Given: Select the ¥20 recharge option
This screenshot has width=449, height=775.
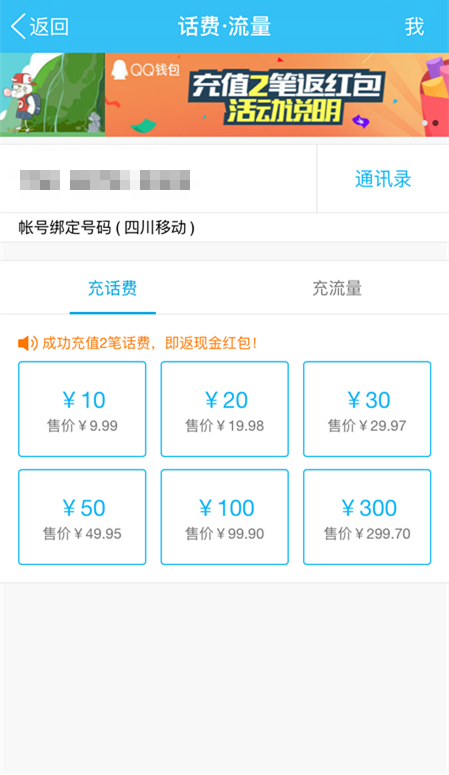Looking at the screenshot, I should click(224, 409).
